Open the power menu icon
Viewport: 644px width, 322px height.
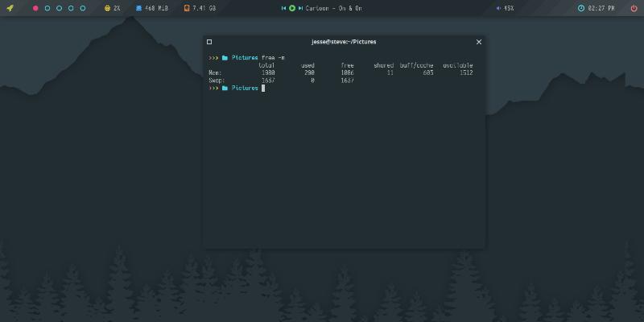(633, 8)
